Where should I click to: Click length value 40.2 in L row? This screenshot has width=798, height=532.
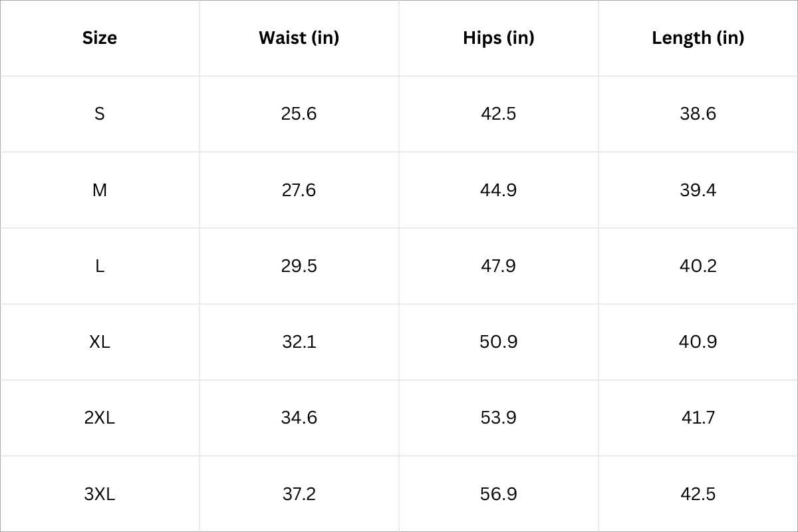pos(698,266)
